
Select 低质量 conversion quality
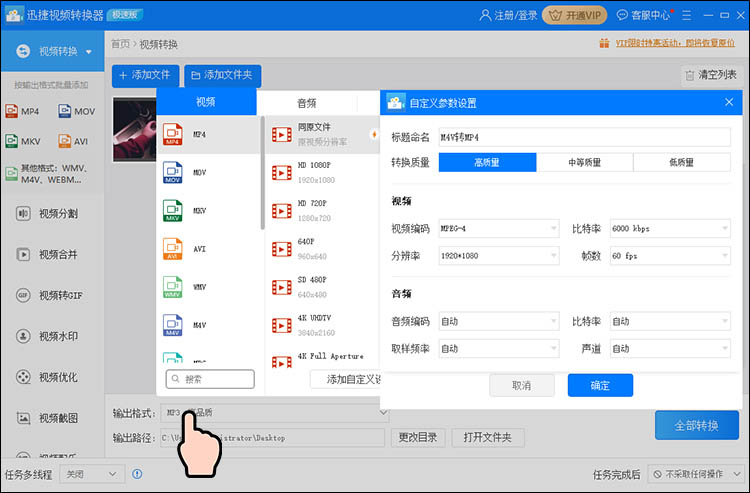pos(682,163)
